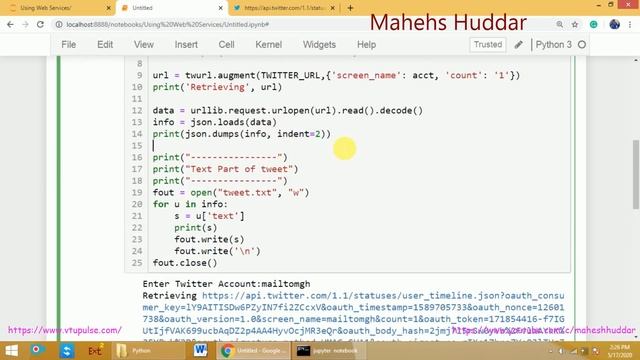
Task: Open the Cell menu
Action: click(x=226, y=44)
